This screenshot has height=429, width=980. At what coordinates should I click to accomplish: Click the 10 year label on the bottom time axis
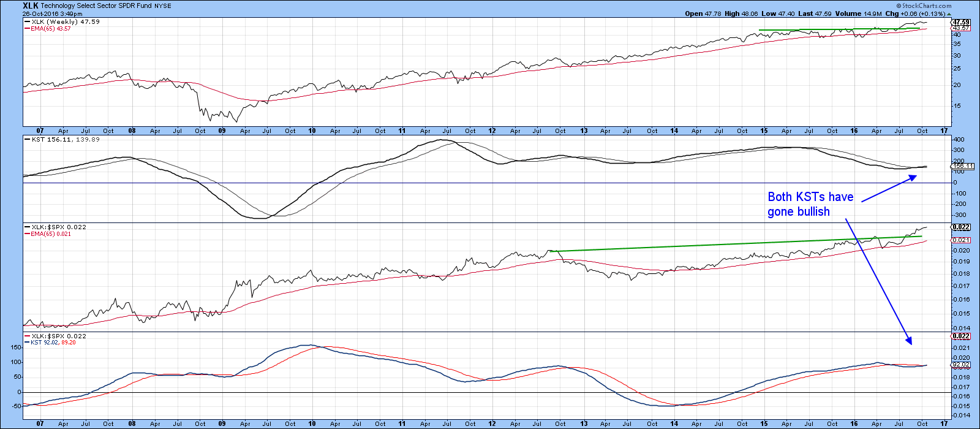(x=312, y=423)
